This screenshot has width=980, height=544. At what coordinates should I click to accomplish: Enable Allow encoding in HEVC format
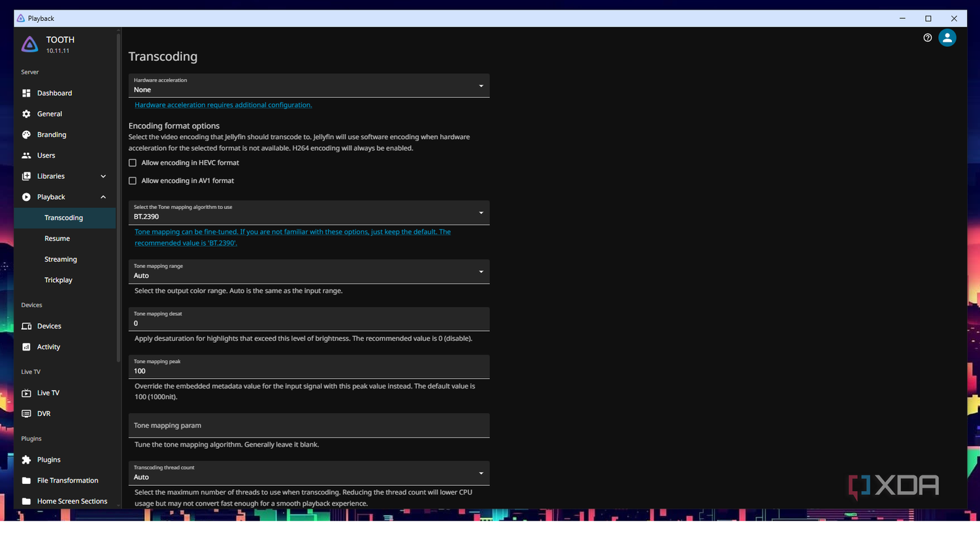coord(133,163)
